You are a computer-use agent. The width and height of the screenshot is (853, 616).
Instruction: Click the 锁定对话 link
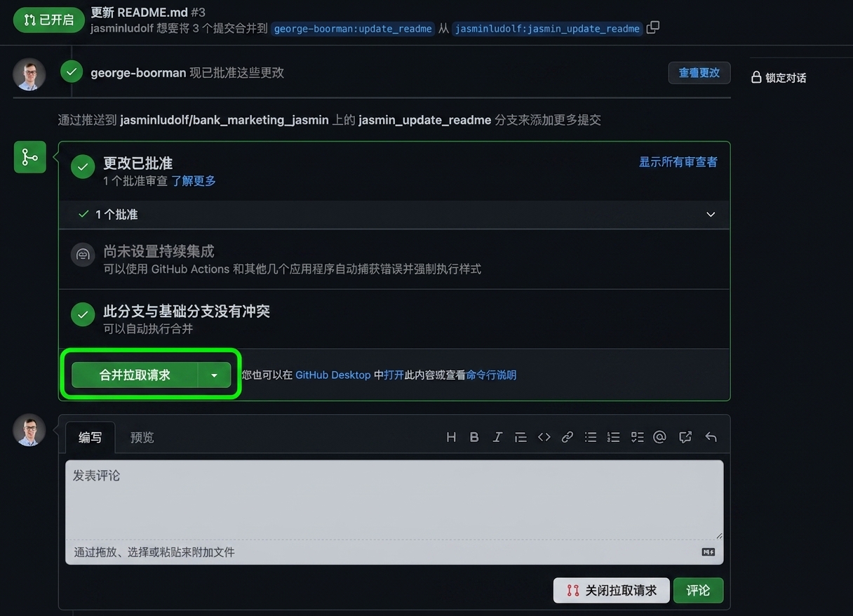(x=786, y=78)
